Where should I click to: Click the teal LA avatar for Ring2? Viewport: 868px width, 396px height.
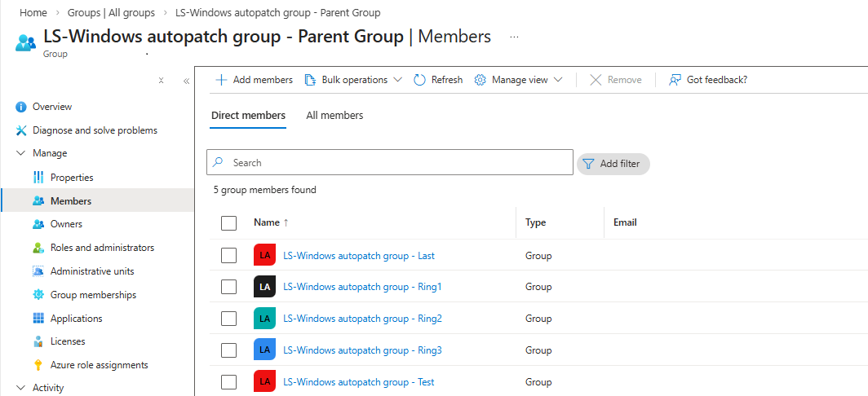(x=264, y=319)
